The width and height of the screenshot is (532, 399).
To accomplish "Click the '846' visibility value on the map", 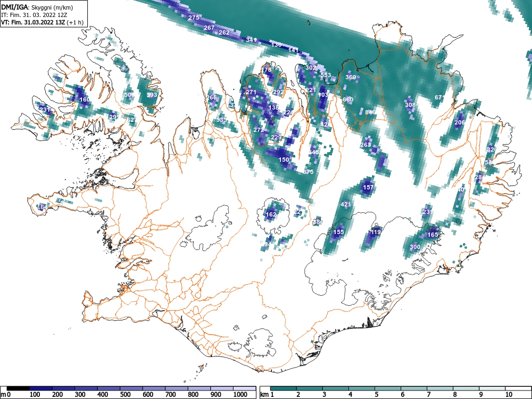I will pyautogui.click(x=370, y=112).
